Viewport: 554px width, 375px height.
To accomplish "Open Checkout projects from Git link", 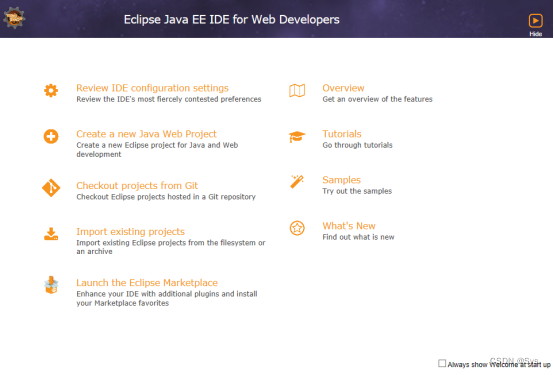I will (137, 186).
